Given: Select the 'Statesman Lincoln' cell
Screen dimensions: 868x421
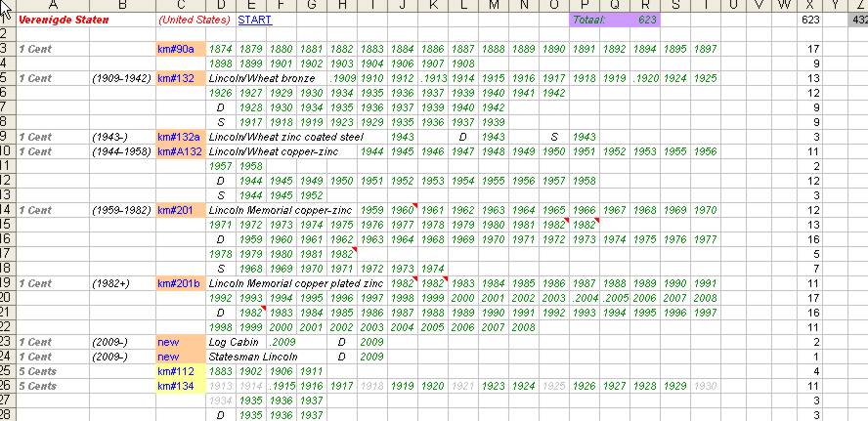Looking at the screenshot, I should [253, 357].
